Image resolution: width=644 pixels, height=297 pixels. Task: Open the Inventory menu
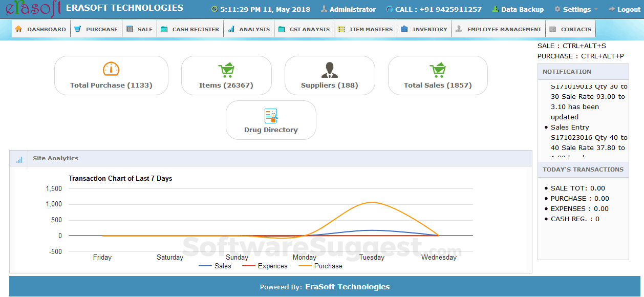[x=424, y=29]
